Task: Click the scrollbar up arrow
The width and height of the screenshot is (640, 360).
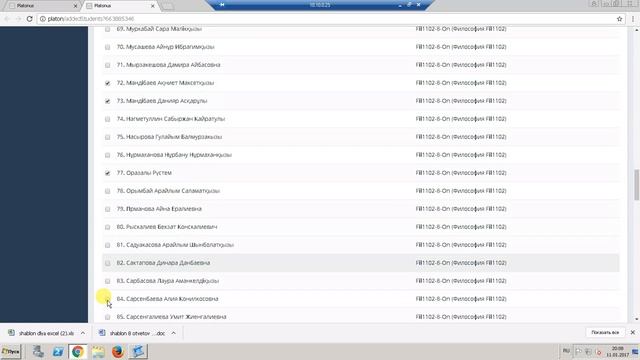Action: point(636,30)
